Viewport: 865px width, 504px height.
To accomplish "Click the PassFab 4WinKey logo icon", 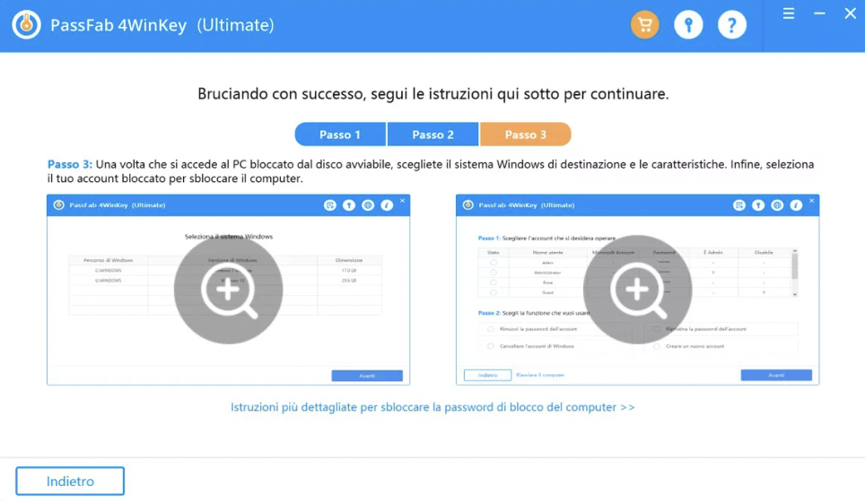I will (27, 25).
